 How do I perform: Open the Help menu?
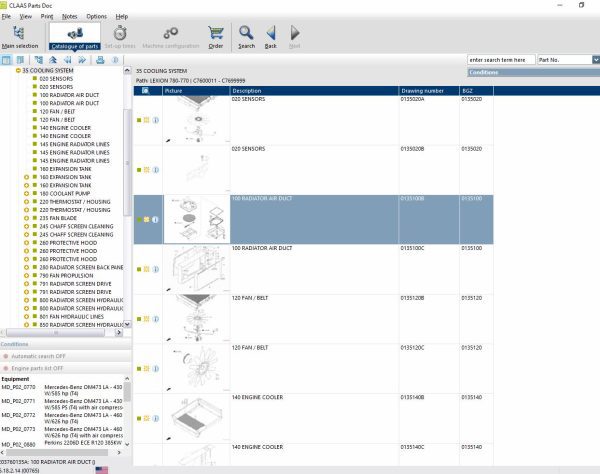(x=122, y=16)
